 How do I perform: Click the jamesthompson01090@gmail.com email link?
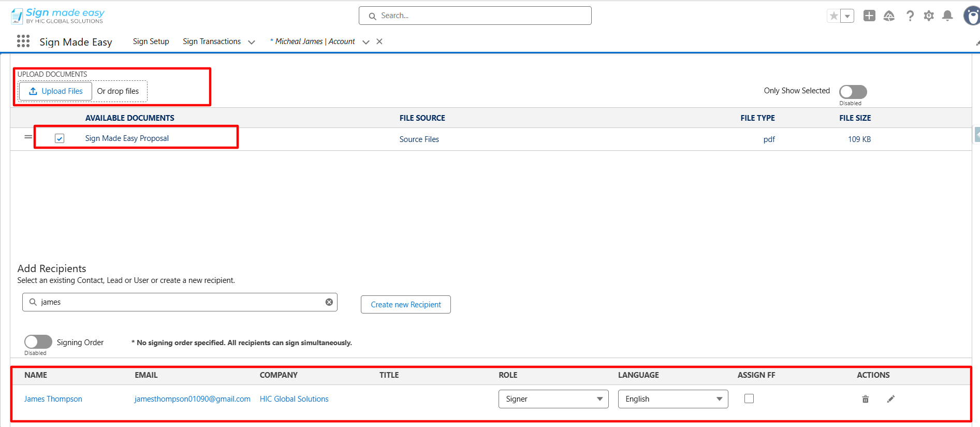[192, 399]
